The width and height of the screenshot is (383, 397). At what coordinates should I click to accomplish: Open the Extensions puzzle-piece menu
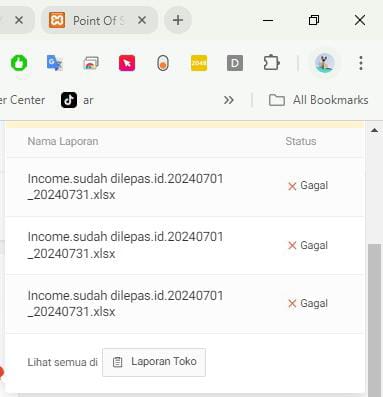point(271,63)
